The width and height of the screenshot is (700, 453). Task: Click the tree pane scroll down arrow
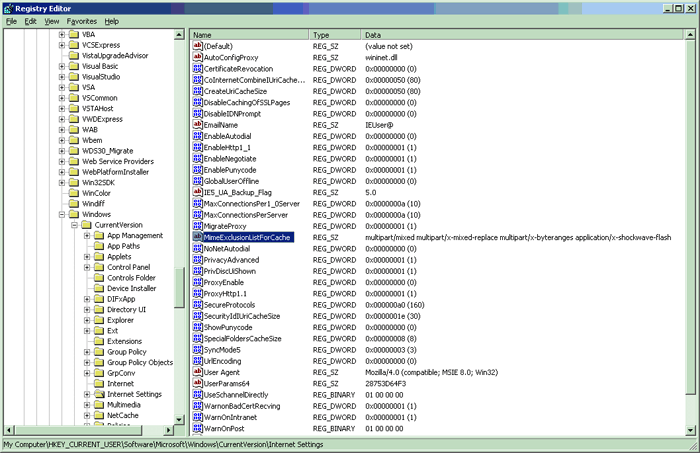179,420
